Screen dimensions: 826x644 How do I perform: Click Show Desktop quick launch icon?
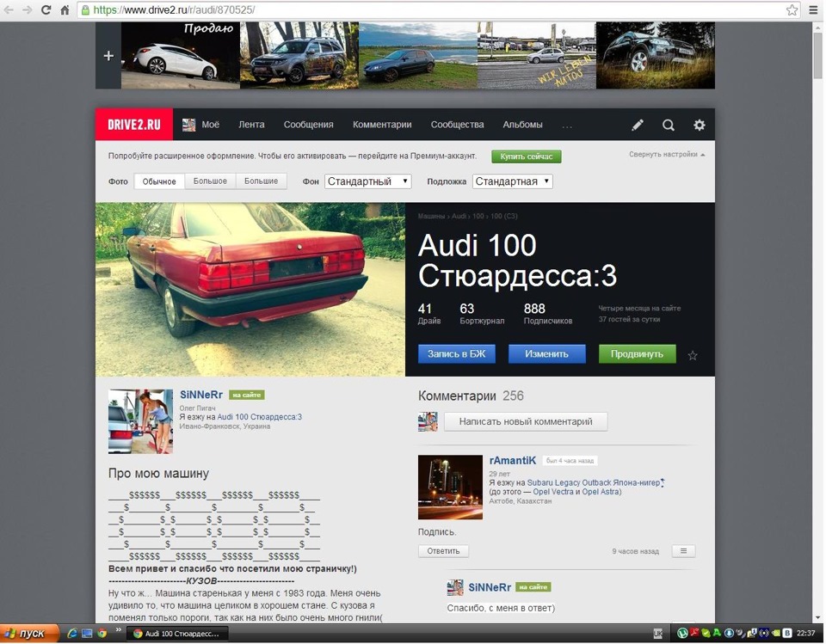click(x=87, y=634)
